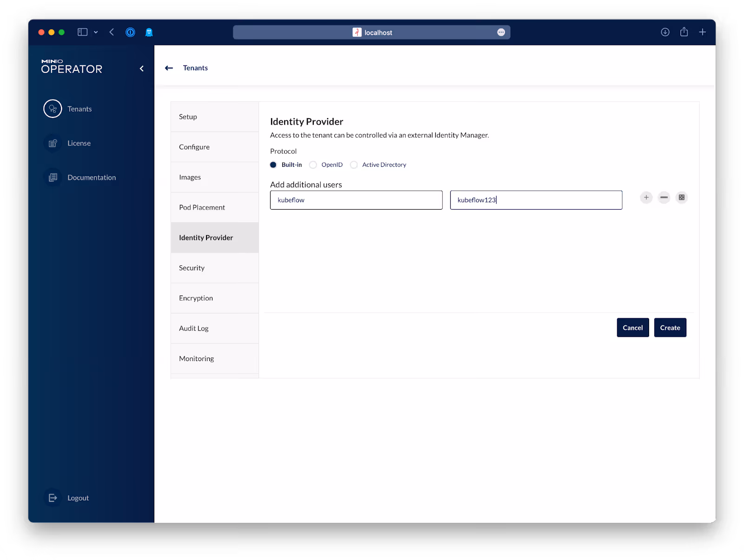Generate random credentials with dice icon
Screen dimensions: 744x560
click(x=682, y=198)
